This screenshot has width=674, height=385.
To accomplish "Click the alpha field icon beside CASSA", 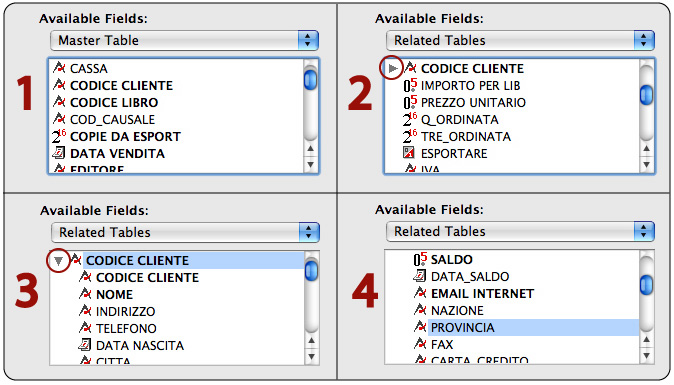I will pyautogui.click(x=59, y=67).
